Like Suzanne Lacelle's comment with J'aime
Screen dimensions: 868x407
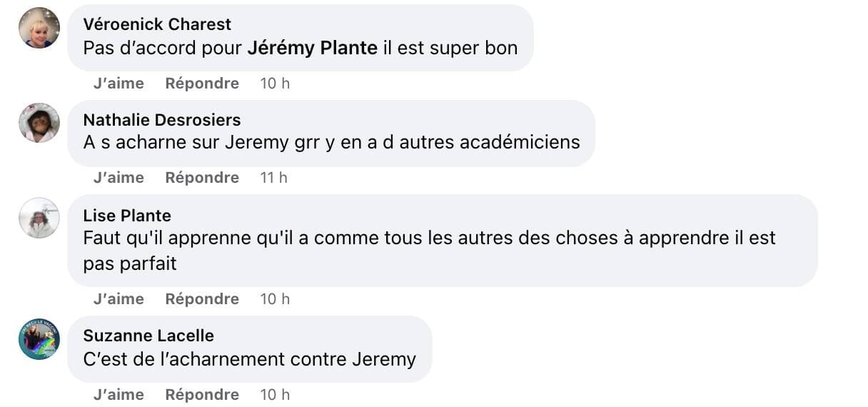click(x=118, y=395)
